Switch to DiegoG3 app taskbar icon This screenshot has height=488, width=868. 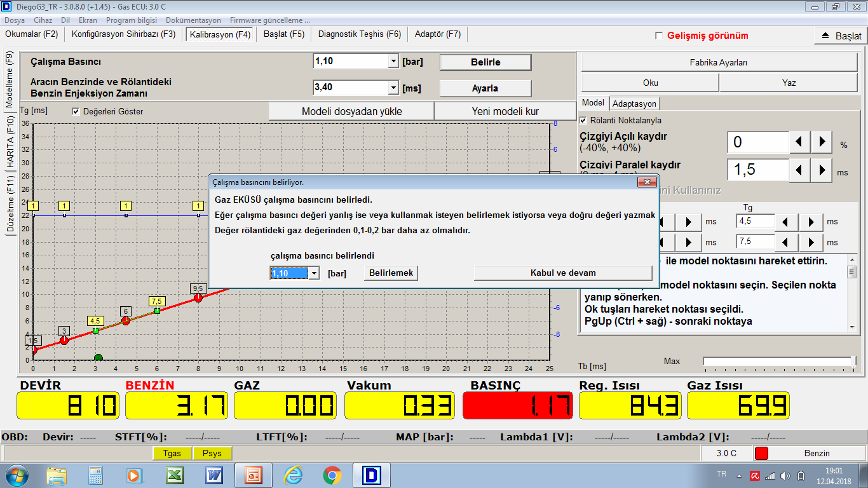(x=372, y=475)
